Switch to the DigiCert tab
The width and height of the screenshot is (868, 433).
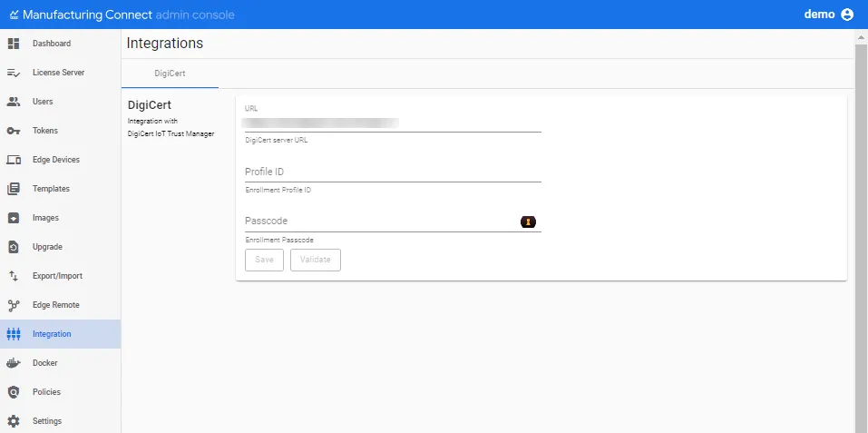[170, 74]
